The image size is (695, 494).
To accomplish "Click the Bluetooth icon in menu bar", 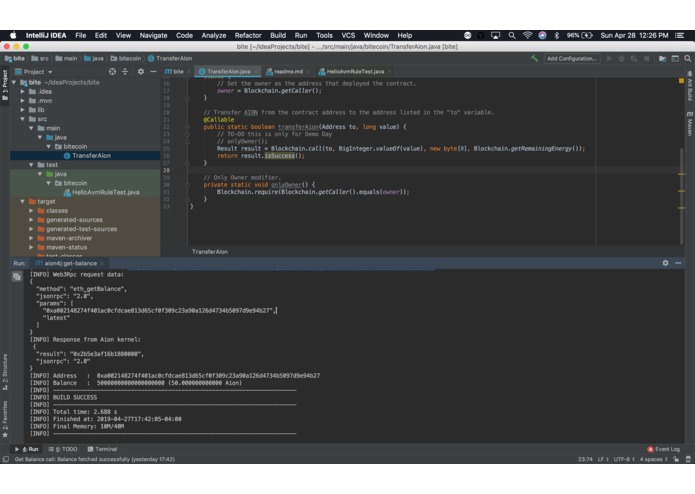I will pyautogui.click(x=557, y=35).
